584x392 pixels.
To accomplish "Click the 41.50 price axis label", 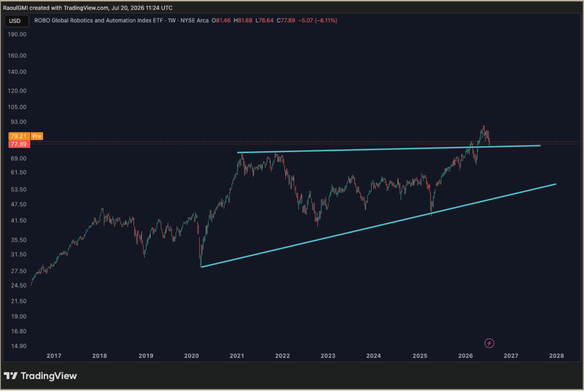I will 19,221.
